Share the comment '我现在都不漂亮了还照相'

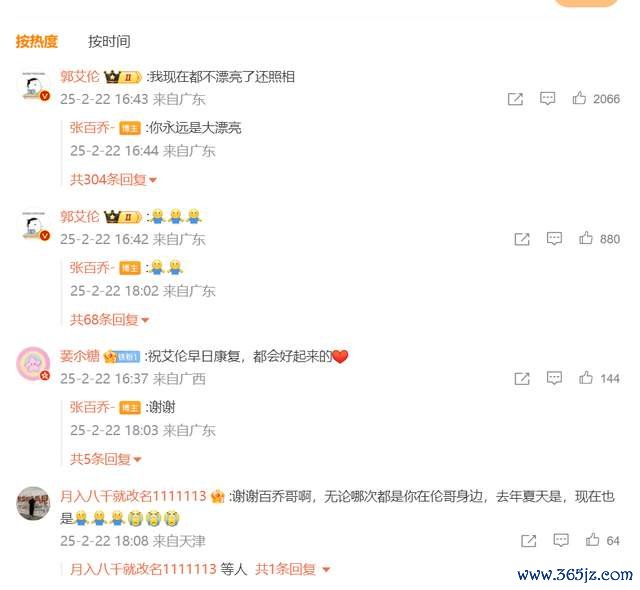[x=515, y=99]
